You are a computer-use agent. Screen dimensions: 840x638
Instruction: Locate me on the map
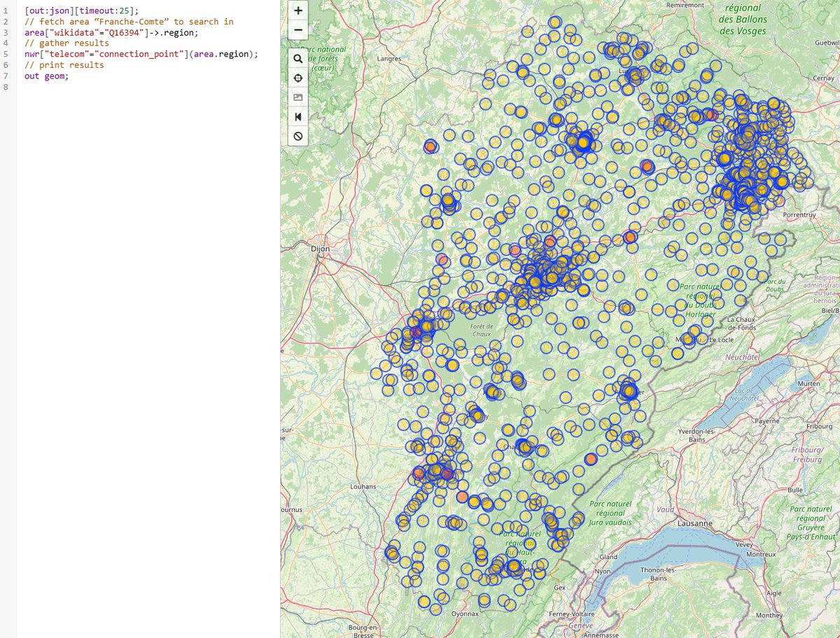tap(298, 78)
